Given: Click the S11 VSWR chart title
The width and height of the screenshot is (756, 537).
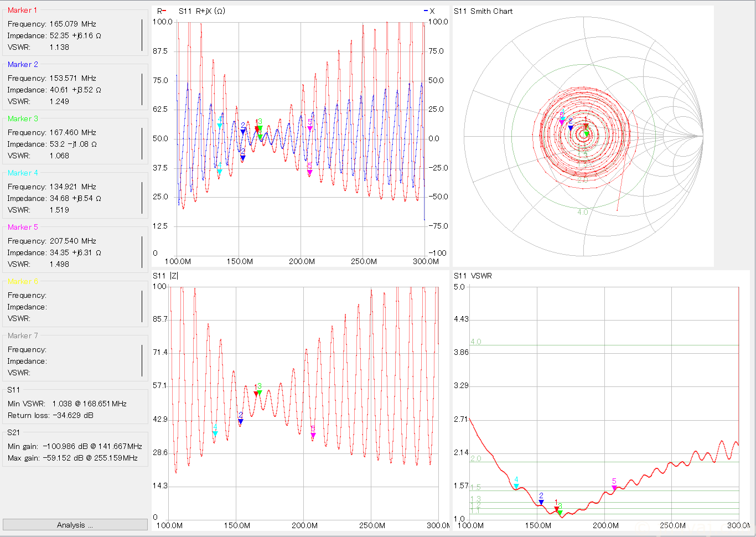Looking at the screenshot, I should pyautogui.click(x=473, y=276).
